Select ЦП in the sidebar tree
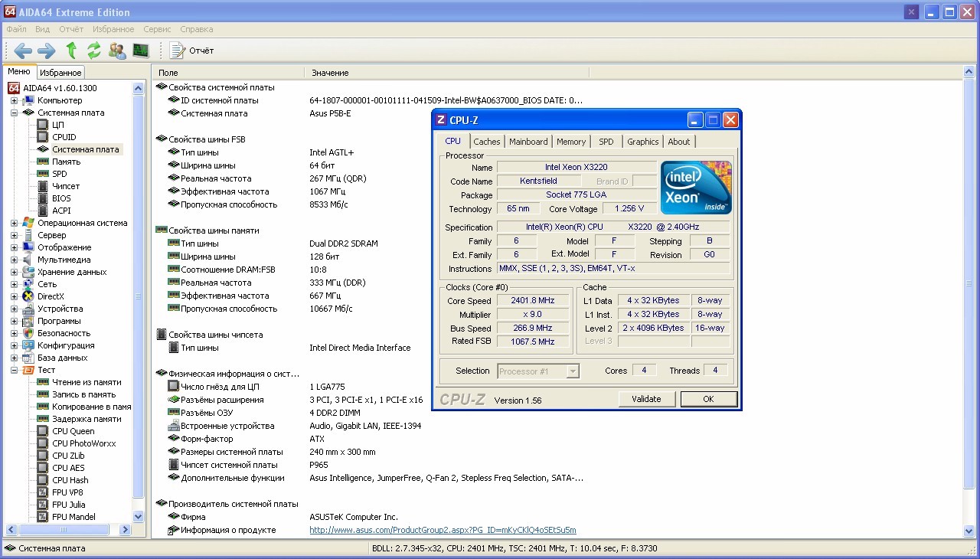This screenshot has height=559, width=980. point(58,125)
